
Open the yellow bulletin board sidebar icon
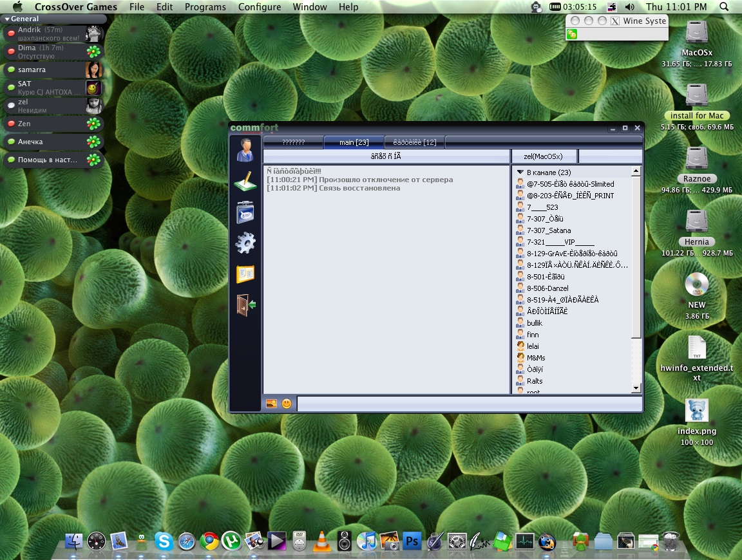tap(245, 274)
